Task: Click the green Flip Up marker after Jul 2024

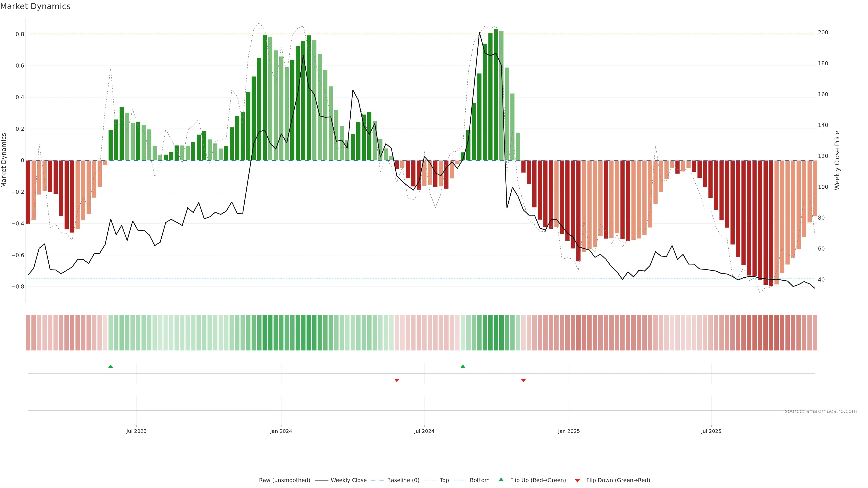Action: 463,366
